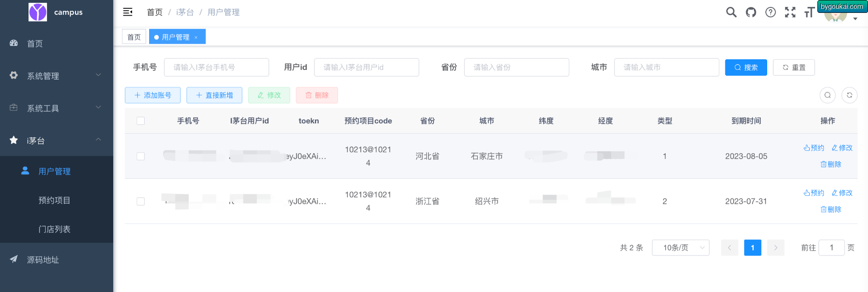Open the font size settings icon
This screenshot has height=292, width=868.
809,12
